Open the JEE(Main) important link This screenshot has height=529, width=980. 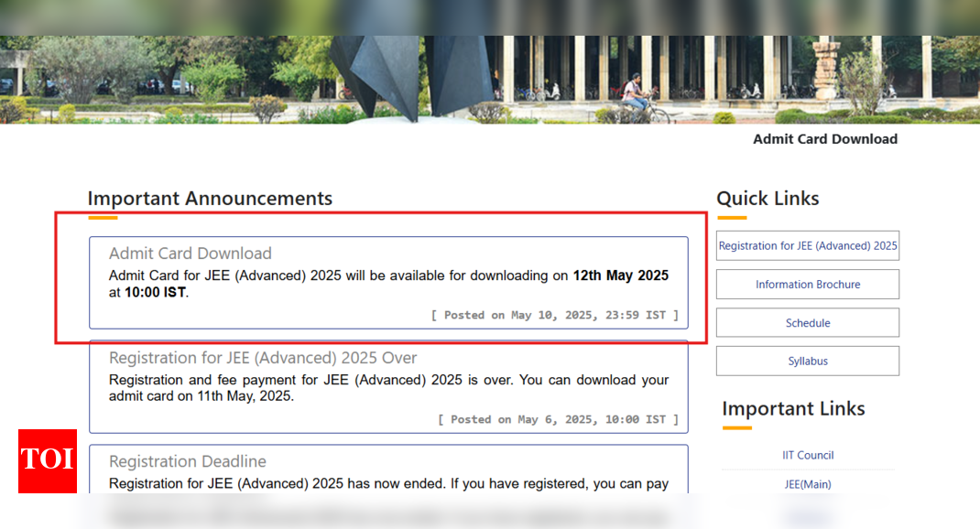(x=807, y=484)
